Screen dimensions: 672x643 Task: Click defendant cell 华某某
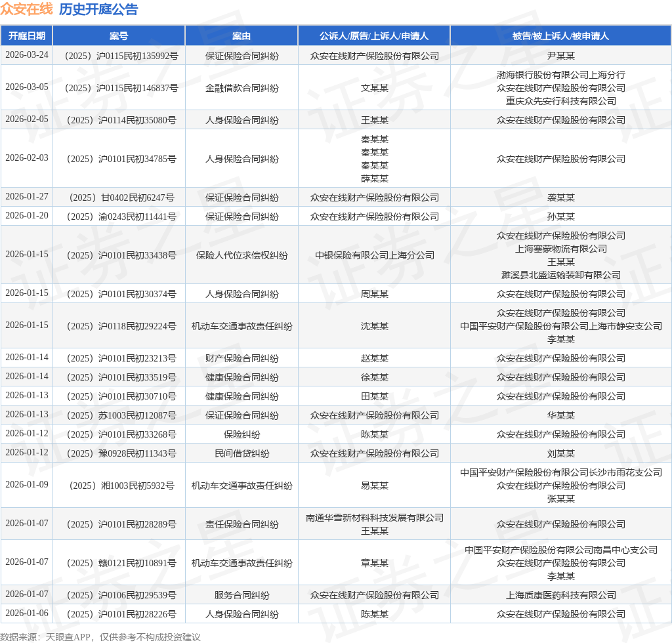pos(560,415)
